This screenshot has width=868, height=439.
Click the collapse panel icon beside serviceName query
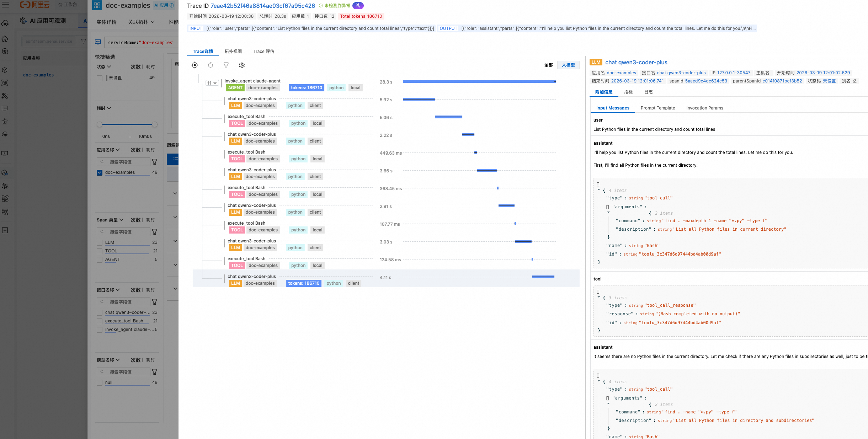click(98, 42)
